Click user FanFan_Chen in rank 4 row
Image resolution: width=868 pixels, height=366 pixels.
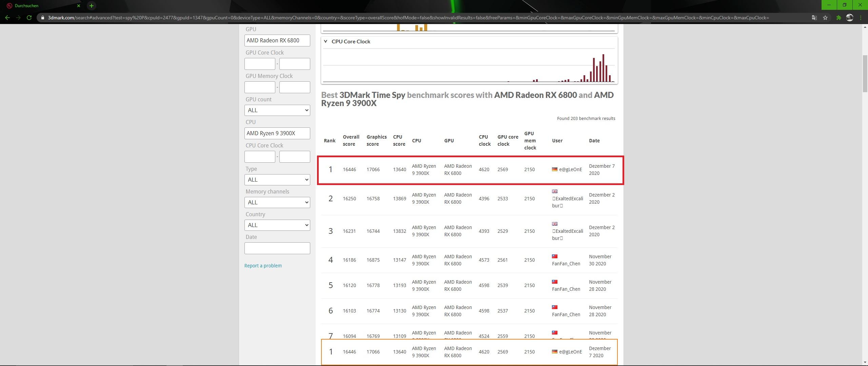(566, 264)
